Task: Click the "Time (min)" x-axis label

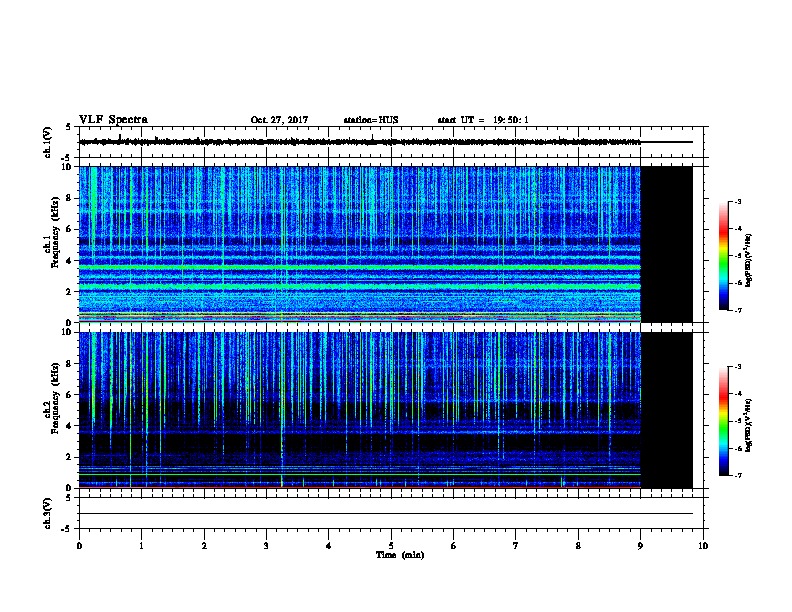Action: [x=400, y=555]
